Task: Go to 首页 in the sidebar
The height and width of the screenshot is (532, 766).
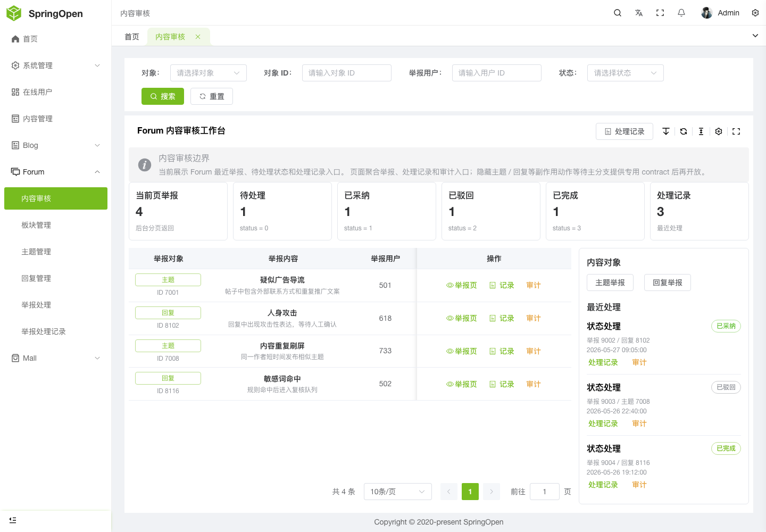Action: click(56, 39)
